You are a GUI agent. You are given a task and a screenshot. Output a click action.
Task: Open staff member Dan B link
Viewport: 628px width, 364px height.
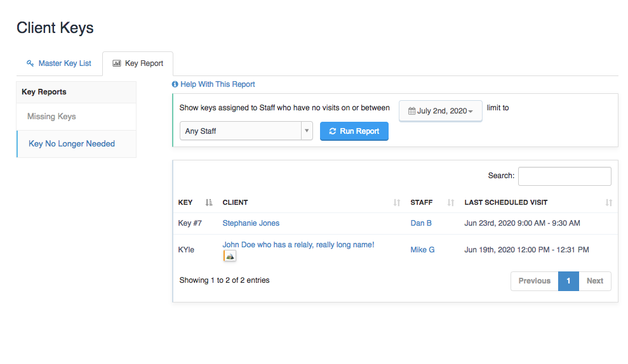[x=421, y=223]
